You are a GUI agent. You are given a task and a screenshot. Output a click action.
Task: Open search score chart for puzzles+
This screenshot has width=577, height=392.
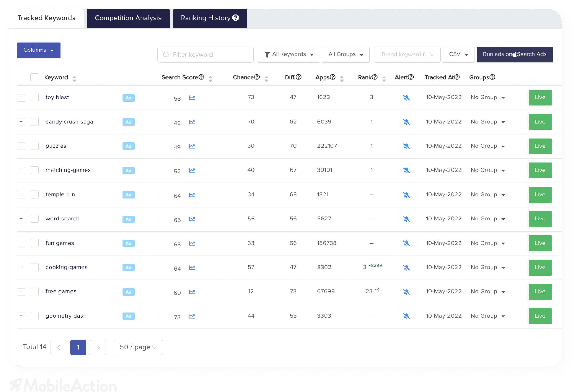click(x=192, y=146)
